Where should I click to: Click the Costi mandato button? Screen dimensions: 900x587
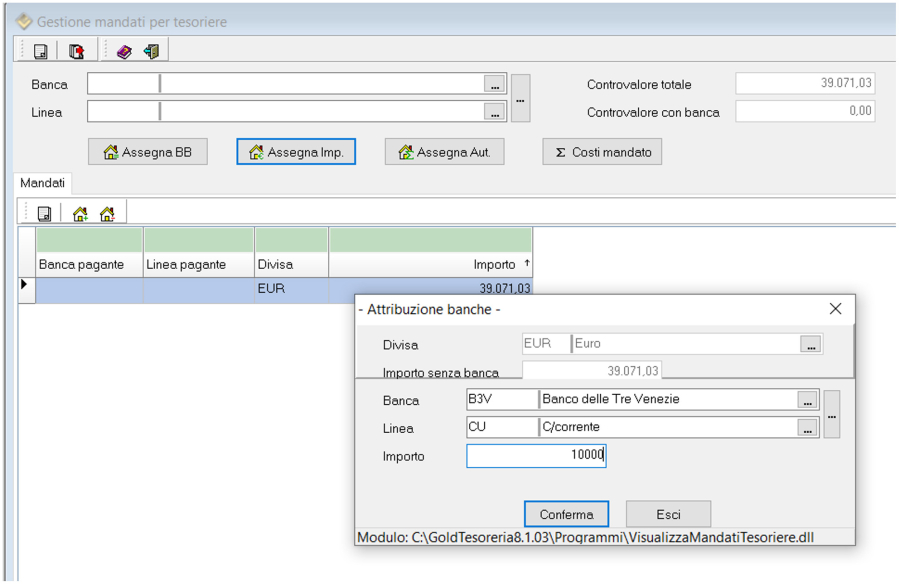[x=602, y=152]
